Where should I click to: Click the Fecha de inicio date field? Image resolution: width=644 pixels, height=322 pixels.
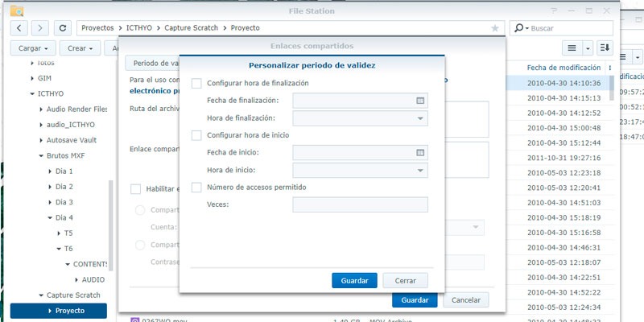(x=360, y=152)
